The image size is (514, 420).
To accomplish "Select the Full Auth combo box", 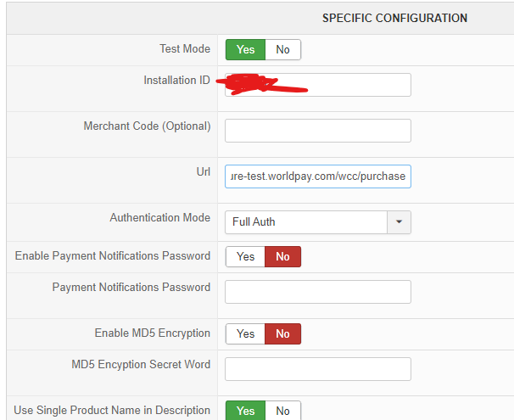I will pyautogui.click(x=306, y=222).
